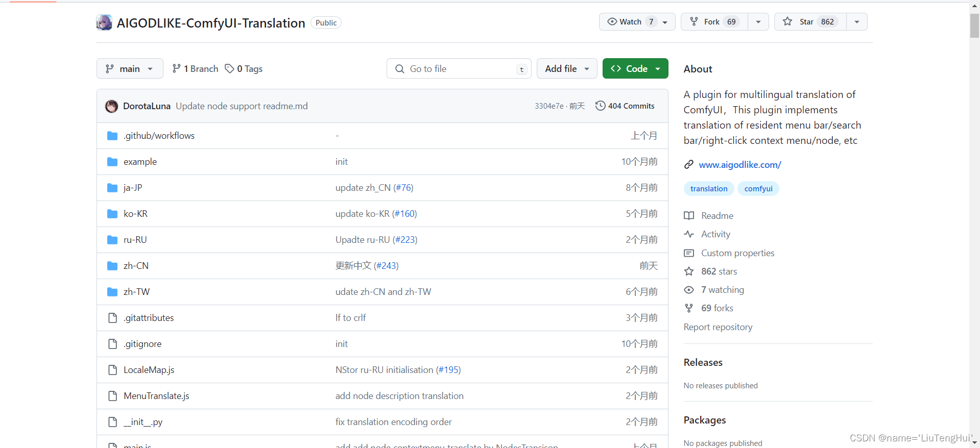This screenshot has width=980, height=448.
Task: Click the ru-RU folder icon
Action: [x=112, y=240]
